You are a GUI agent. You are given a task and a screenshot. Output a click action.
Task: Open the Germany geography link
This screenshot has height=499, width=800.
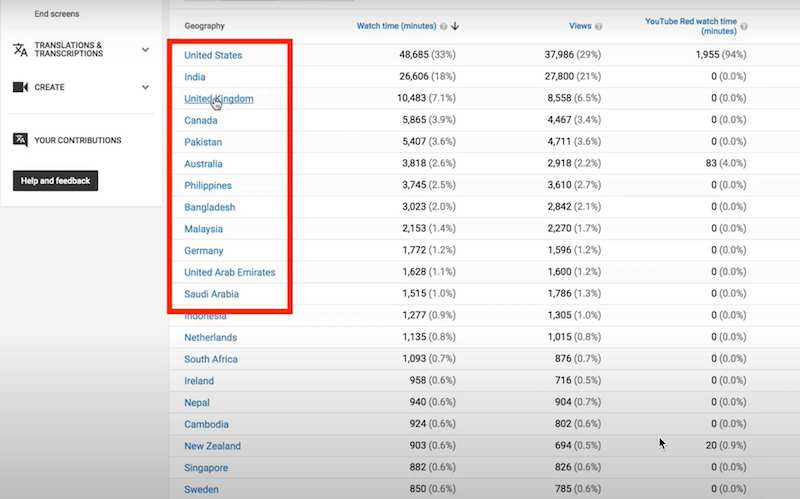pos(204,251)
